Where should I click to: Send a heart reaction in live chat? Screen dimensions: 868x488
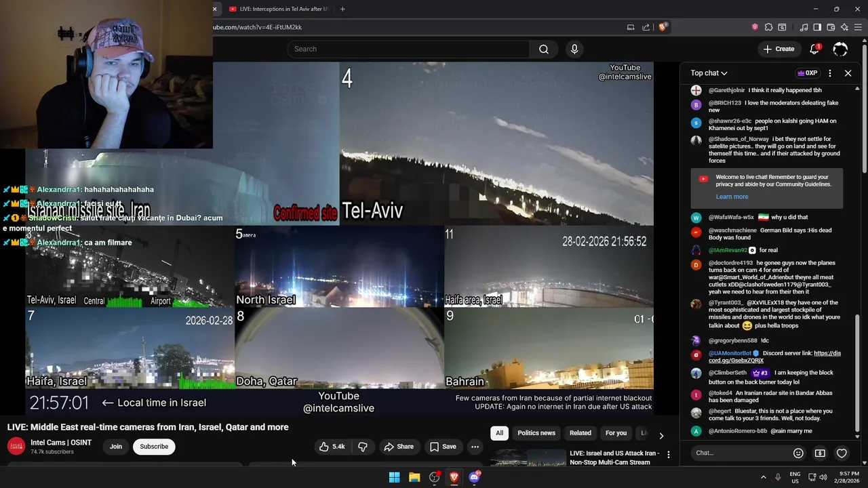pyautogui.click(x=842, y=453)
